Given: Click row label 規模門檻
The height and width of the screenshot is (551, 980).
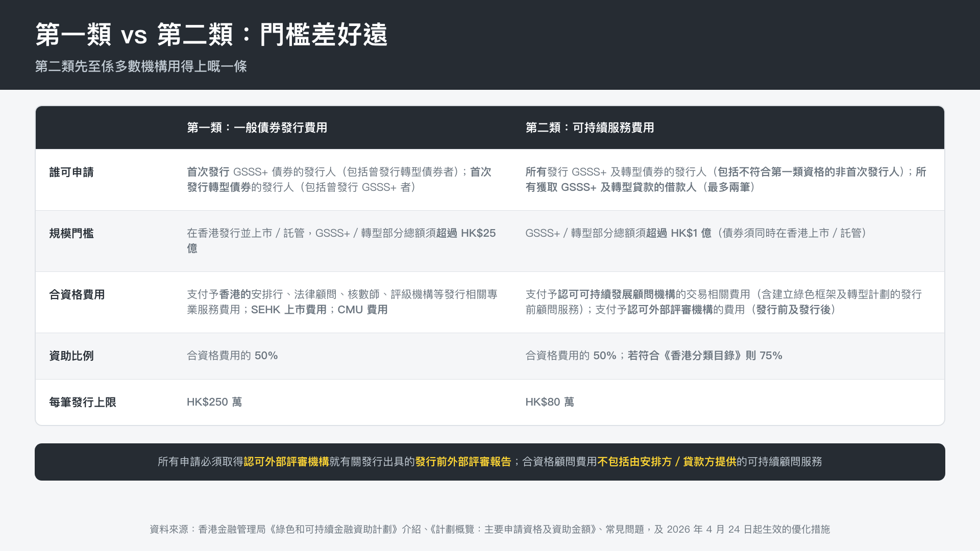Looking at the screenshot, I should click(71, 234).
